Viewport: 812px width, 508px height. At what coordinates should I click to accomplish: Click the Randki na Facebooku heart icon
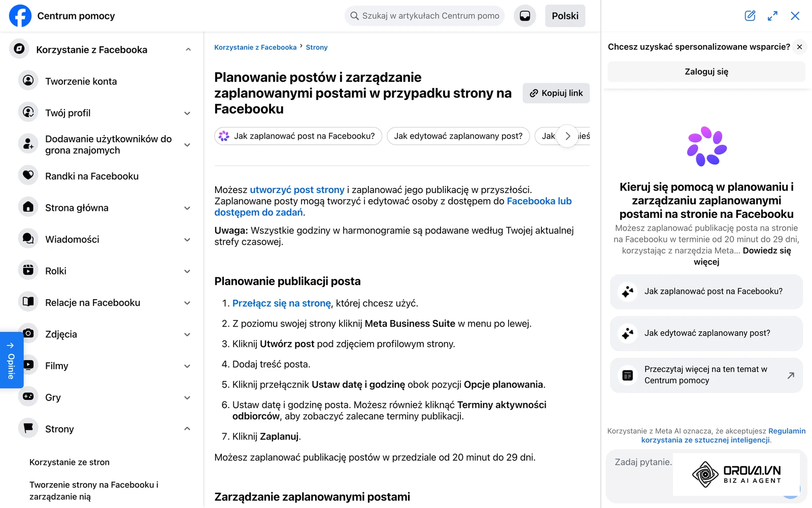tap(28, 175)
